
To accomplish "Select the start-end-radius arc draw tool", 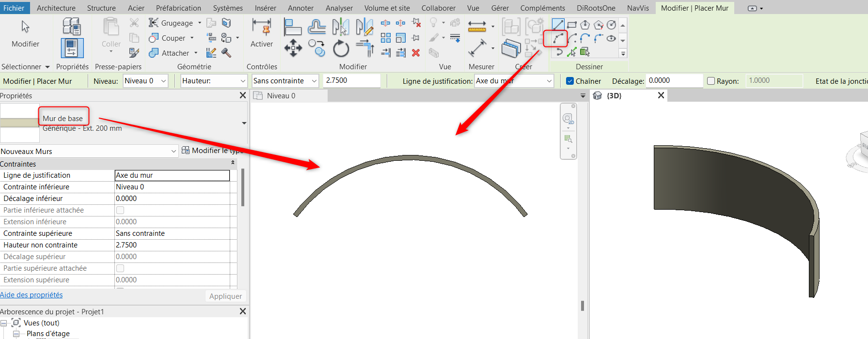I will click(x=558, y=38).
